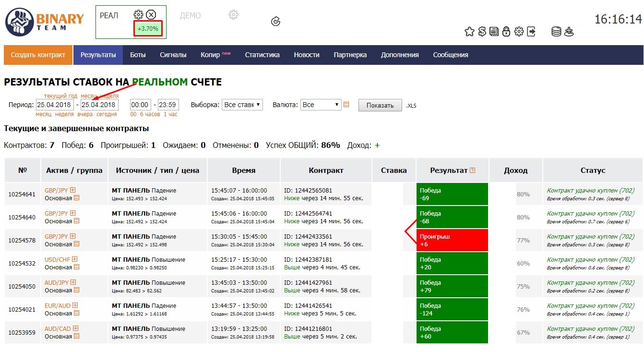Viewport: 644px width, 352px height.
Task: Open favorites with the star icon
Action: 469,32
